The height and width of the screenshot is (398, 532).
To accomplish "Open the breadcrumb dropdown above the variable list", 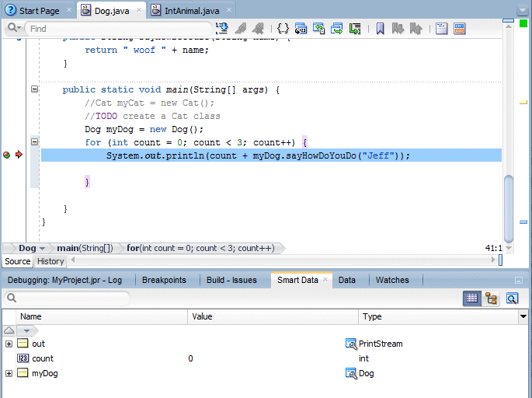I will coord(27,330).
